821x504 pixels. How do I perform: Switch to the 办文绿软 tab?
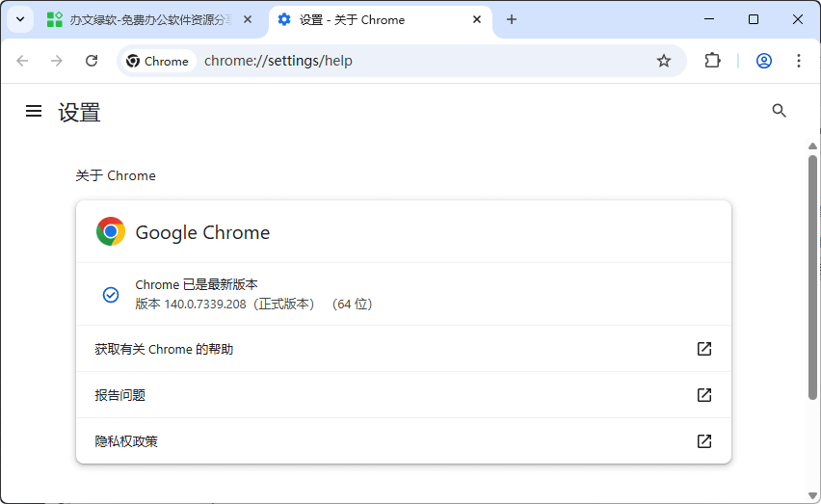coord(145,19)
